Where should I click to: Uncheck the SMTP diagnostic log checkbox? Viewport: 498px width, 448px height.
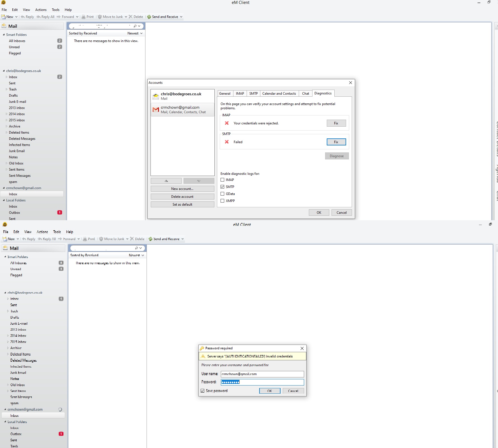coord(223,187)
